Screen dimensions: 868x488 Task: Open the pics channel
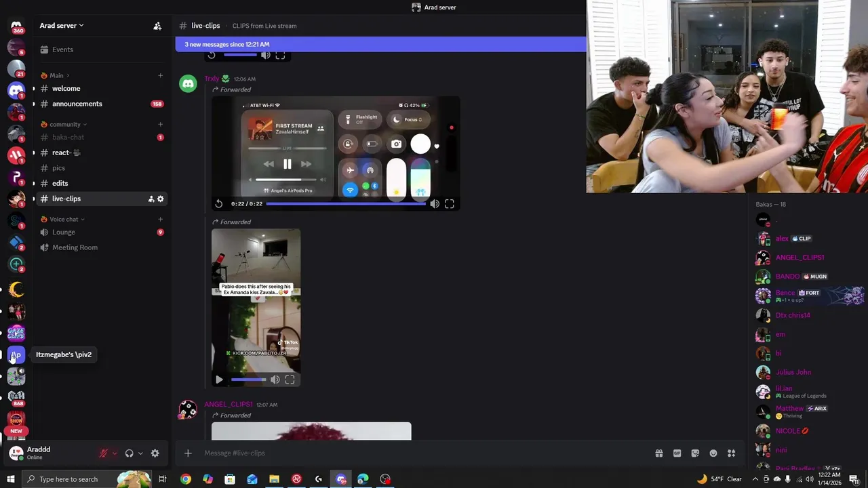pyautogui.click(x=102, y=168)
